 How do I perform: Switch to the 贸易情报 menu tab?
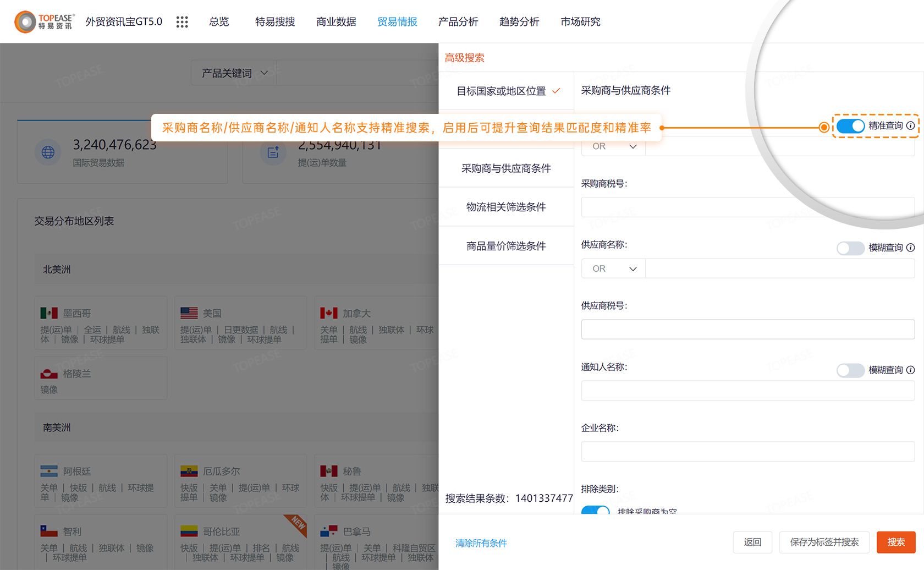coord(397,22)
